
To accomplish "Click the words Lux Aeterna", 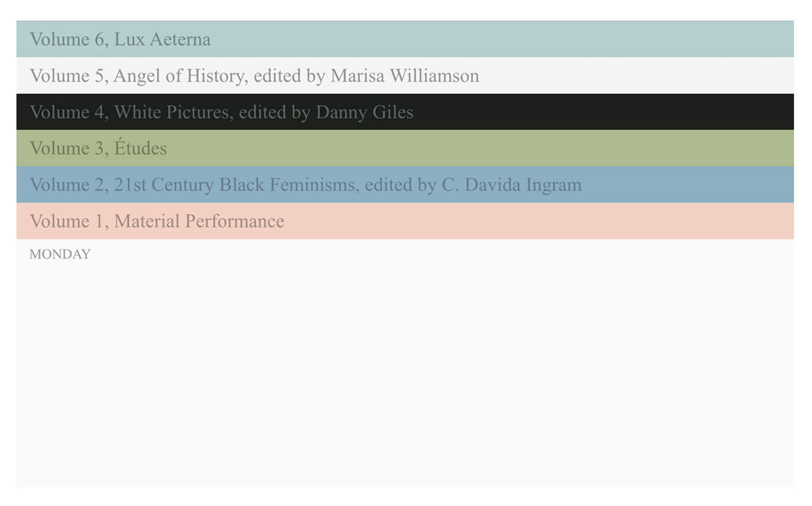I will coord(162,39).
